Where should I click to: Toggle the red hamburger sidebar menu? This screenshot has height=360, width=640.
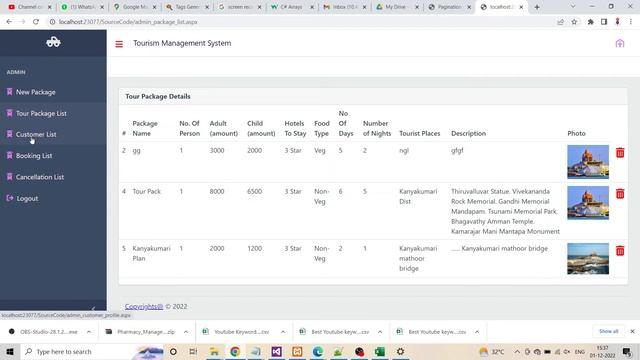(119, 44)
